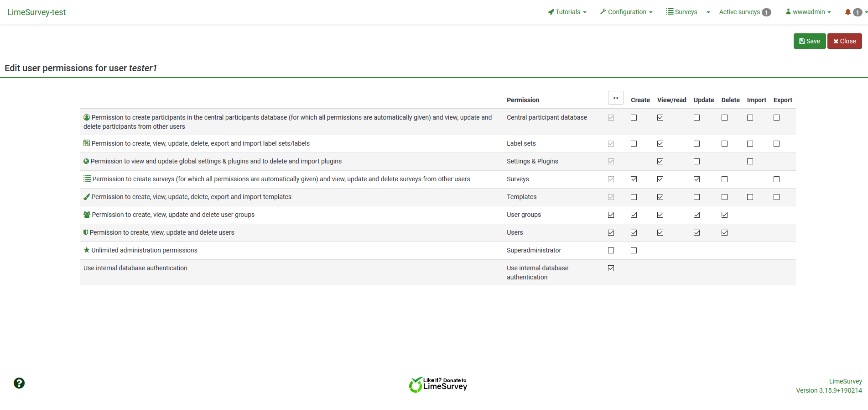
Task: Click the people icon for user groups permission
Action: [x=87, y=215]
